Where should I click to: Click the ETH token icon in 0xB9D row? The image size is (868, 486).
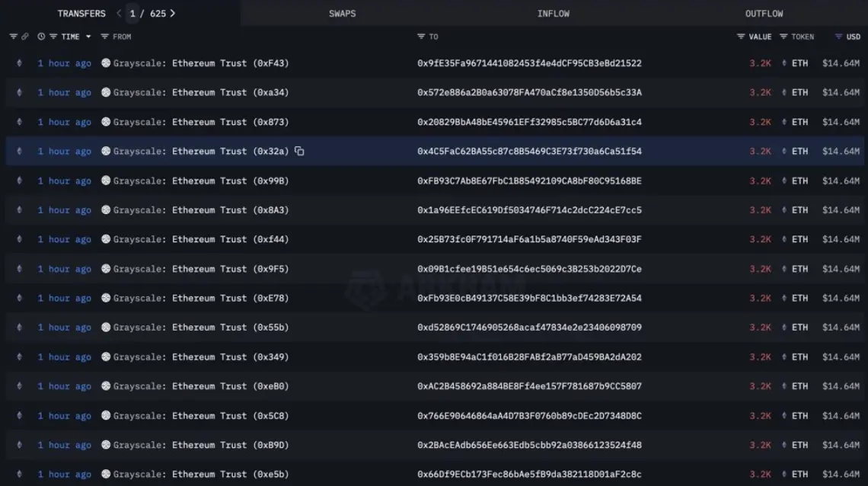pos(783,445)
